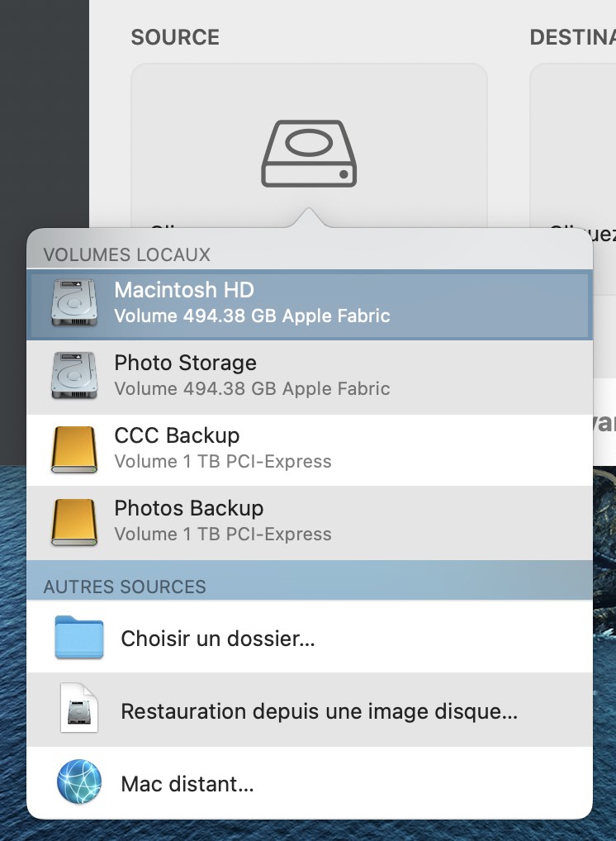The height and width of the screenshot is (841, 616).
Task: Click the Photos Backup yellow drive icon
Action: [74, 522]
